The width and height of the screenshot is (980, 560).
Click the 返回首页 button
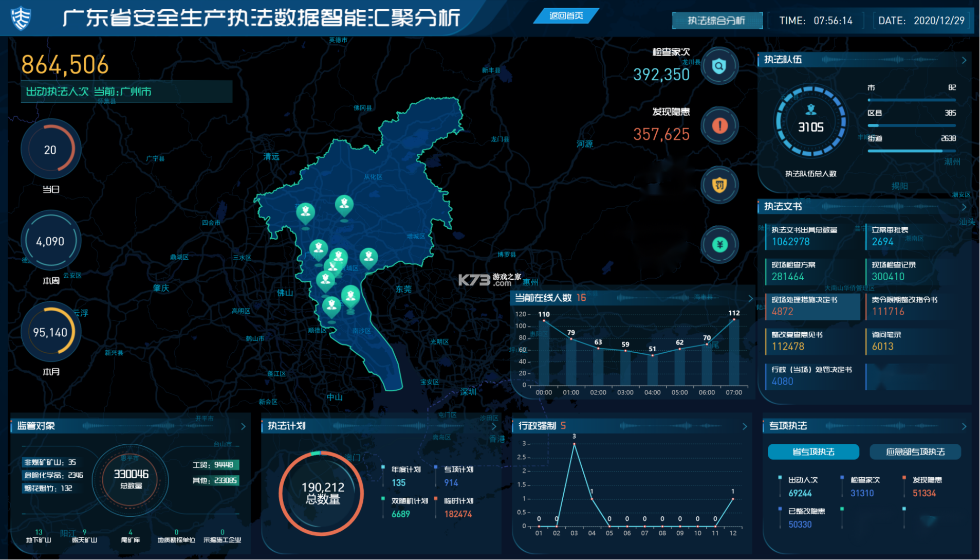click(x=566, y=16)
